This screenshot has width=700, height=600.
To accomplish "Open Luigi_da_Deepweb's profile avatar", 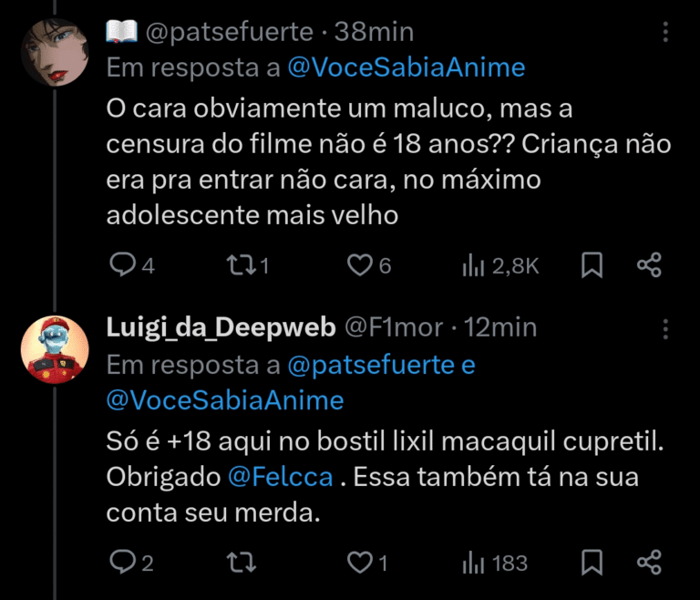I will pyautogui.click(x=54, y=350).
